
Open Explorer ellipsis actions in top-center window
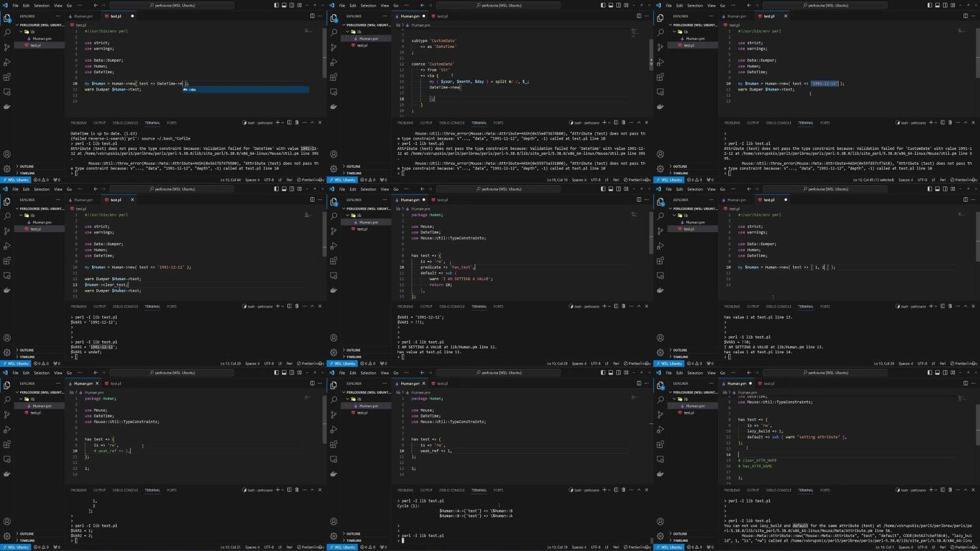click(385, 16)
